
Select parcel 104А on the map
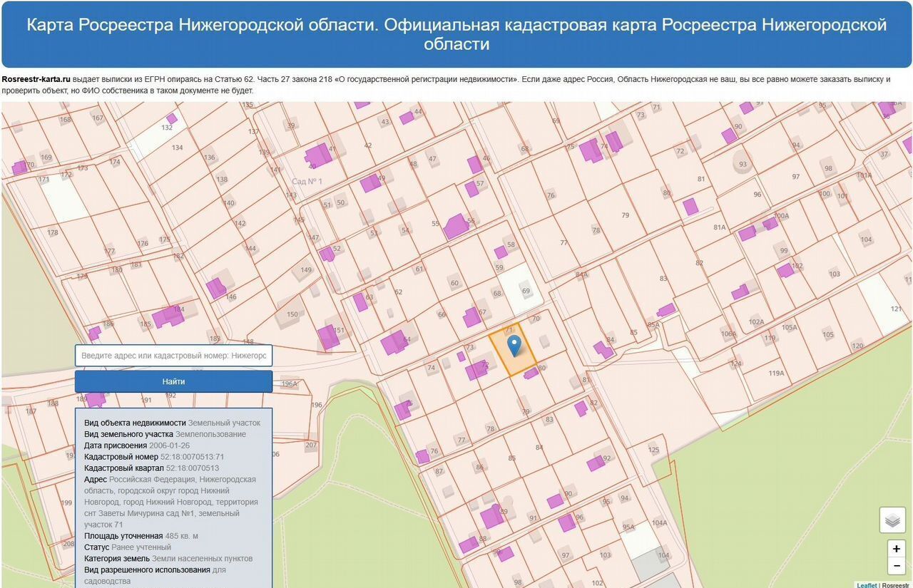coord(659,523)
